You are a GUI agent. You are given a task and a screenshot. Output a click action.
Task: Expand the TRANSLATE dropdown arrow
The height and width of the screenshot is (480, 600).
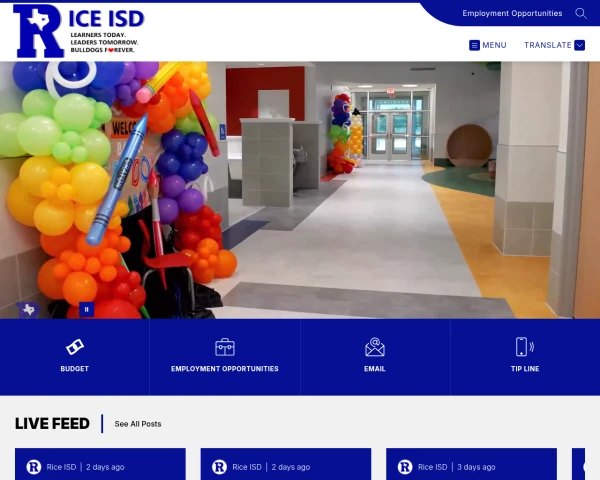(x=579, y=45)
